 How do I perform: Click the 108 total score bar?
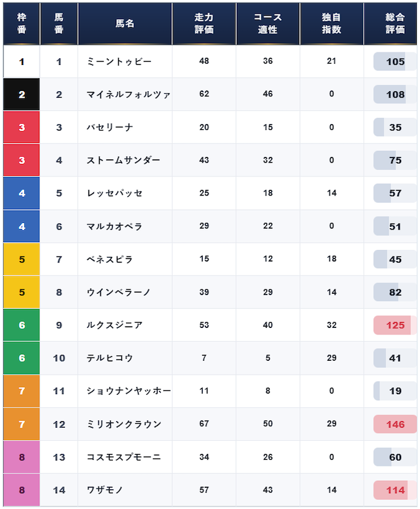(x=395, y=94)
